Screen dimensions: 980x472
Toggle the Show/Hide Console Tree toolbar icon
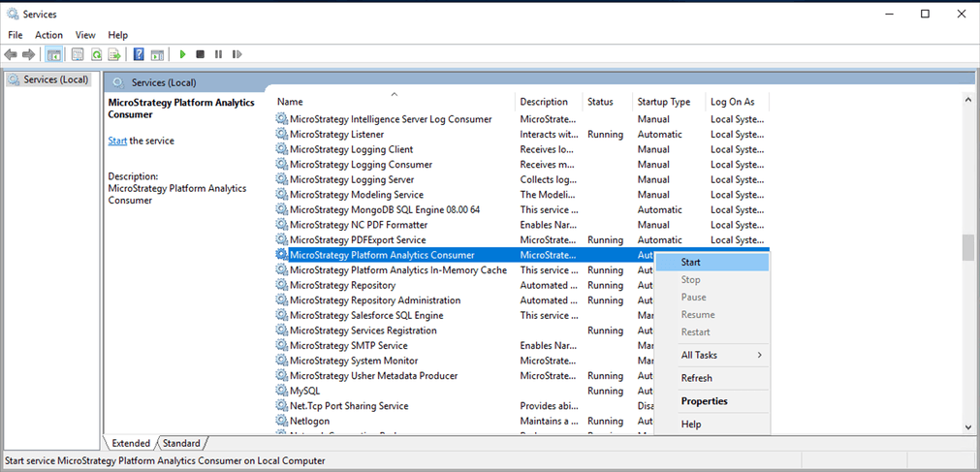[53, 54]
